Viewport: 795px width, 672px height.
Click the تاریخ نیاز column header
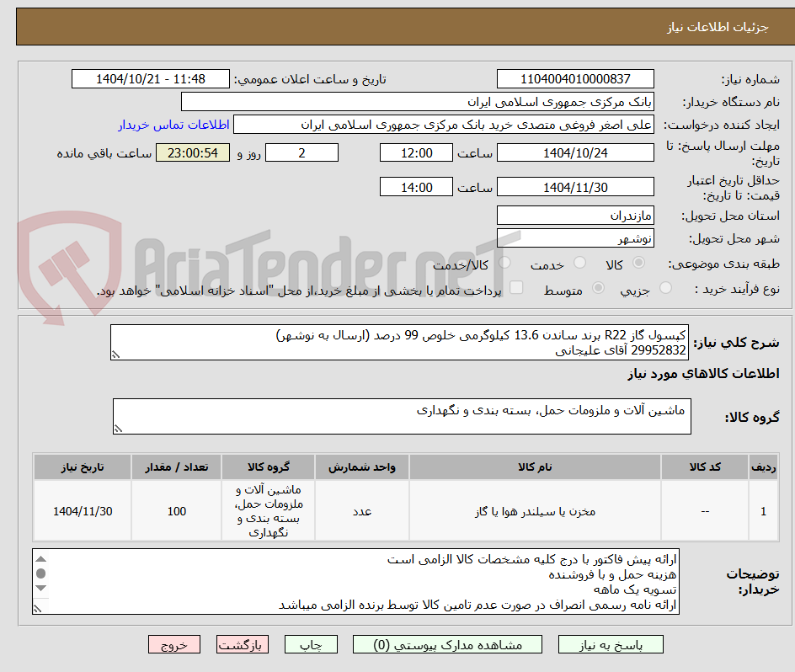(83, 467)
